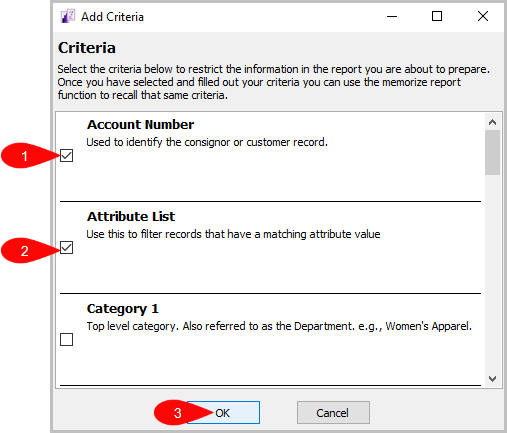Cancel the Add Criteria dialog
This screenshot has width=507, height=433.
click(x=333, y=413)
